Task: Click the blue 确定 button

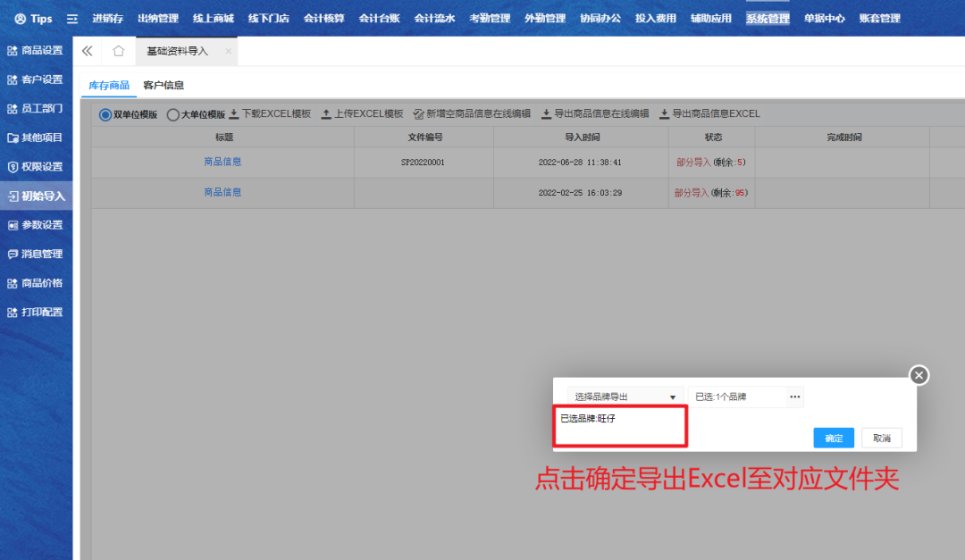Action: [x=834, y=439]
